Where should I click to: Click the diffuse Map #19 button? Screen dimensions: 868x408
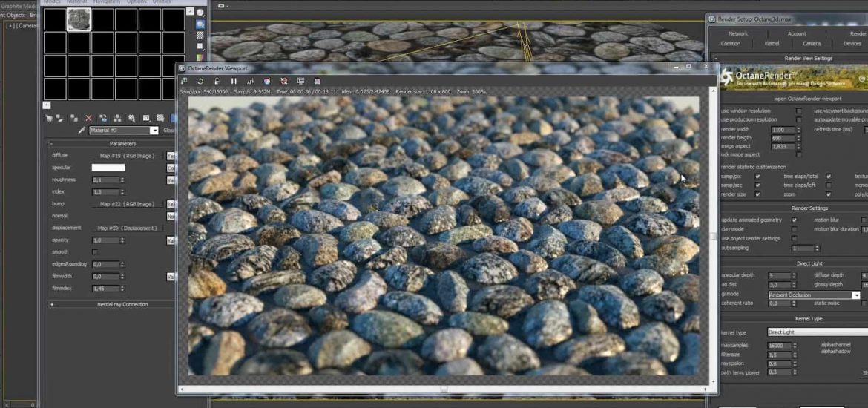pyautogui.click(x=126, y=156)
